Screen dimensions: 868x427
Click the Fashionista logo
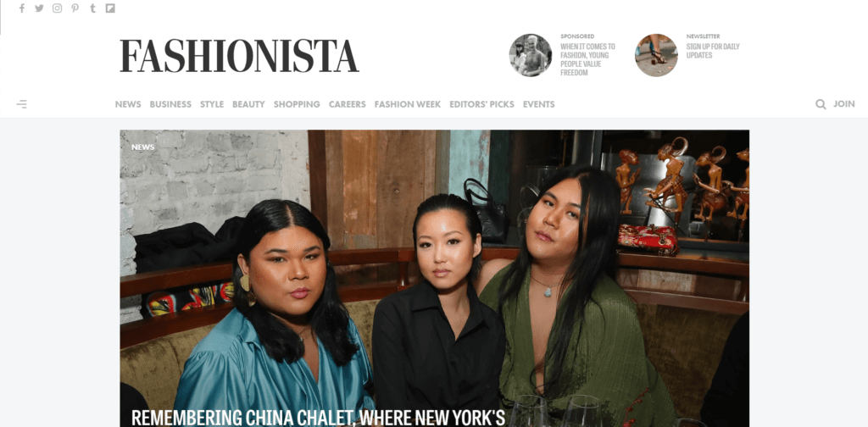[239, 56]
